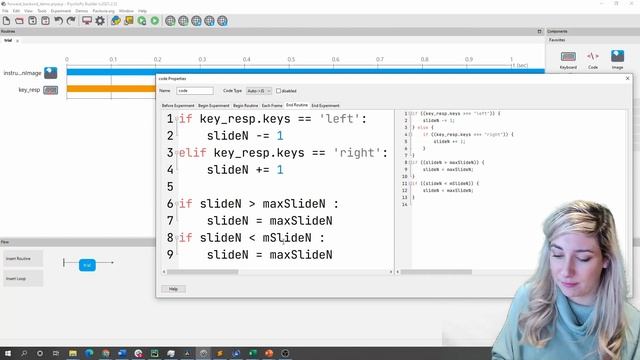Add Image component from Favorites
The image size is (640, 360).
coord(617,60)
